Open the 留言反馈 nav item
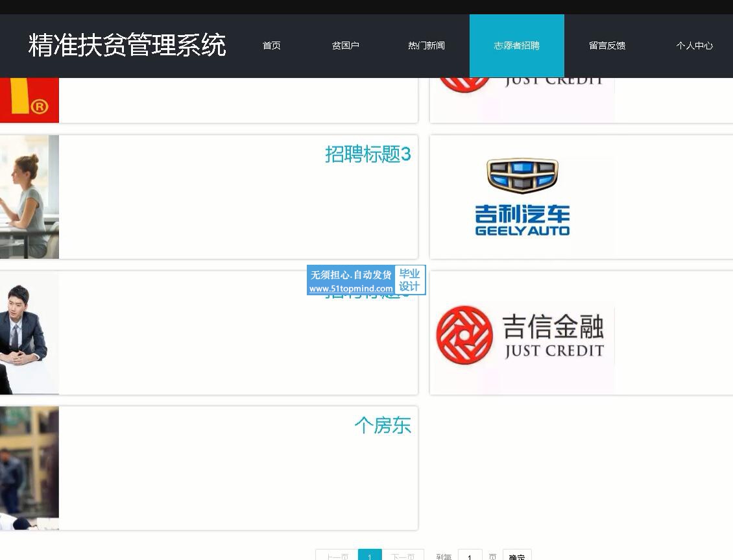Screen dimensions: 733x560 [x=607, y=45]
